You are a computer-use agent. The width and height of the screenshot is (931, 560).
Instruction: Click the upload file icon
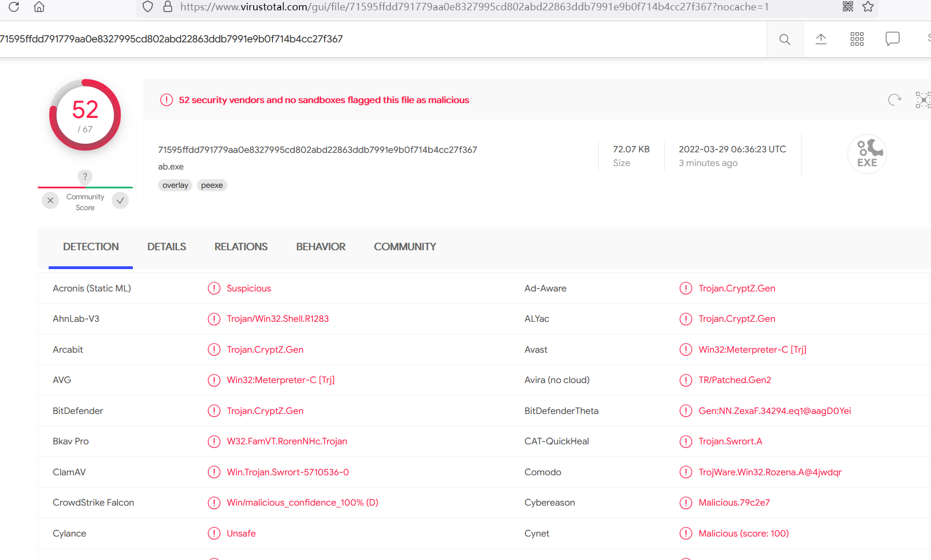[x=820, y=39]
